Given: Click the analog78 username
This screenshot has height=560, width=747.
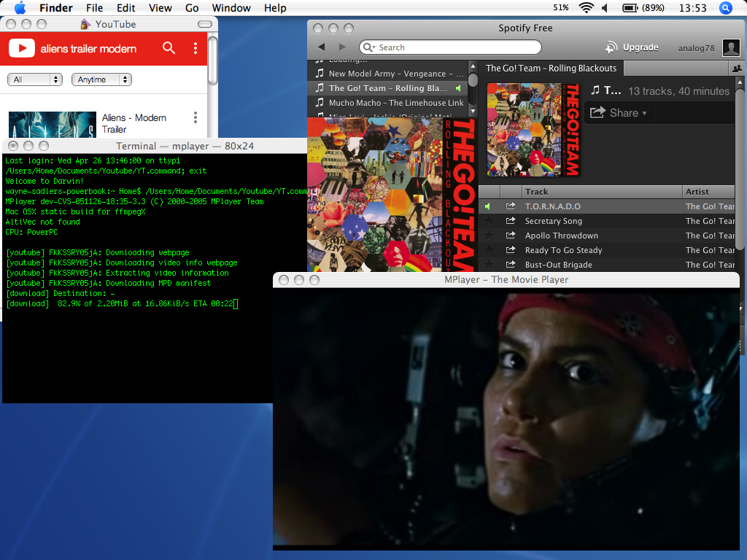Looking at the screenshot, I should 697,47.
